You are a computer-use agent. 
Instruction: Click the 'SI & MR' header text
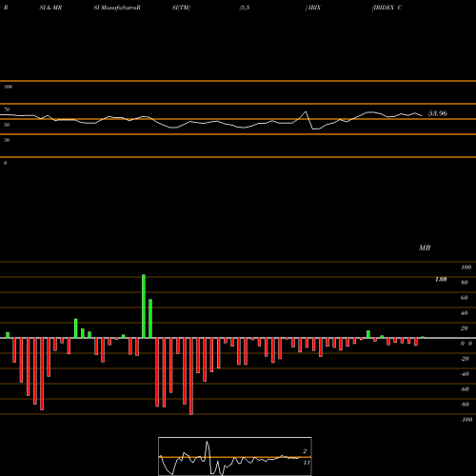50,8
